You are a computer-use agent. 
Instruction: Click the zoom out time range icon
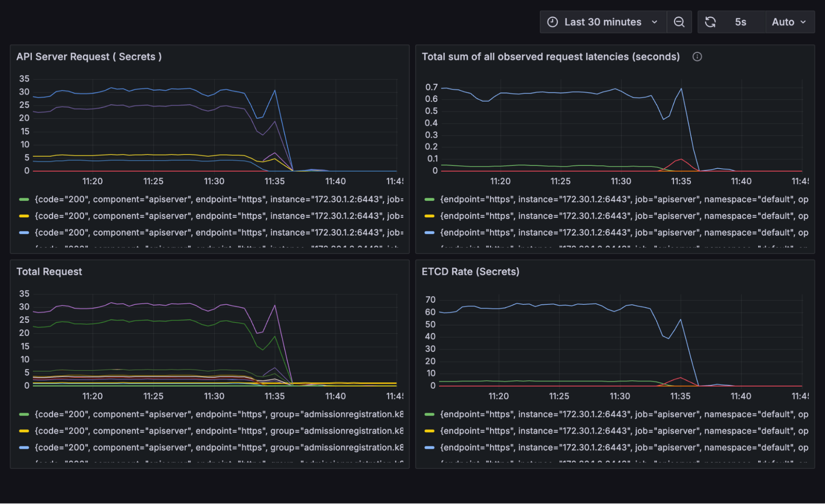tap(679, 22)
